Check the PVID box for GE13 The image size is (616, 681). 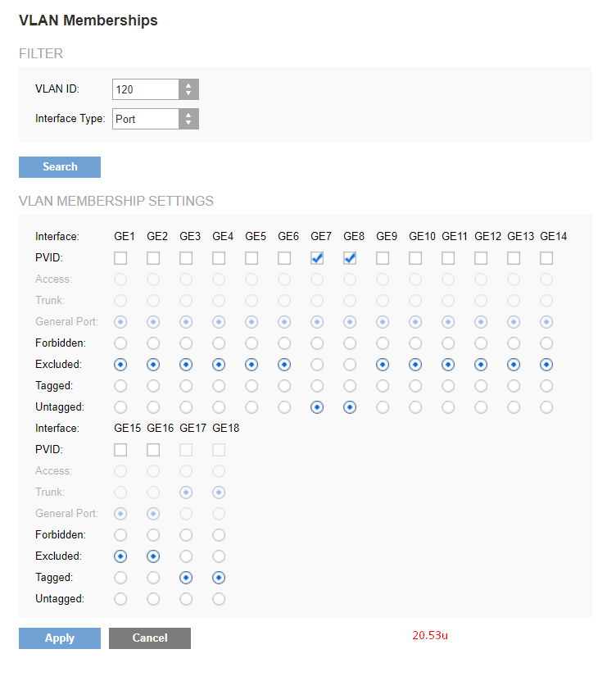[x=514, y=258]
